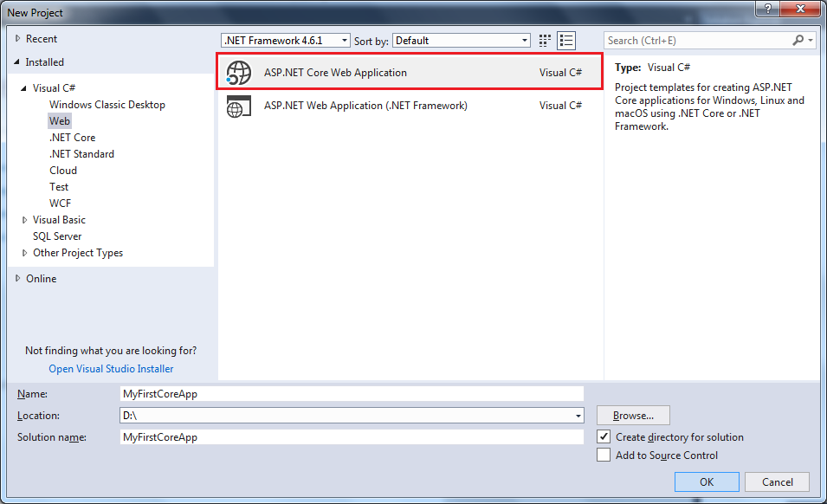Expand the Recent section
The width and height of the screenshot is (827, 504).
18,38
